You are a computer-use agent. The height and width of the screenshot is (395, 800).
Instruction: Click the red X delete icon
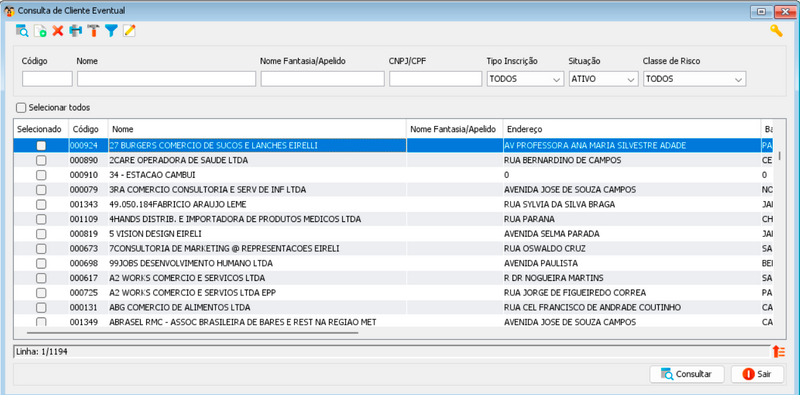pyautogui.click(x=58, y=31)
